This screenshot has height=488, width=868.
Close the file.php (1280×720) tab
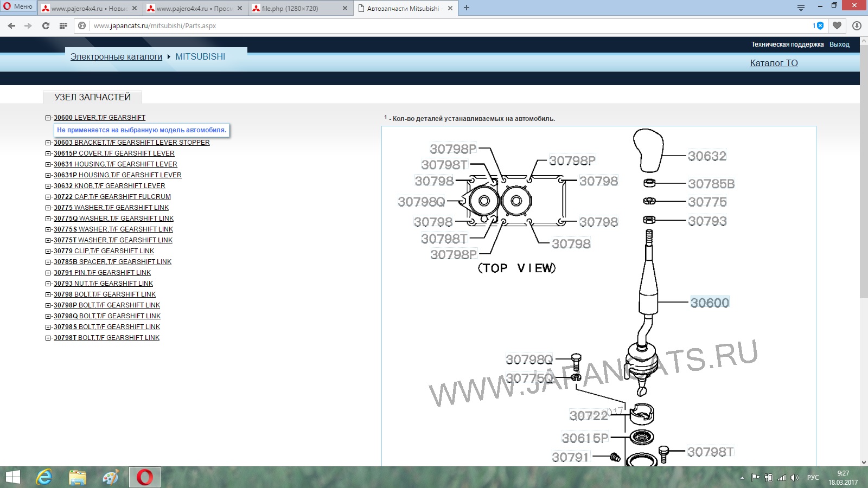[x=345, y=8]
